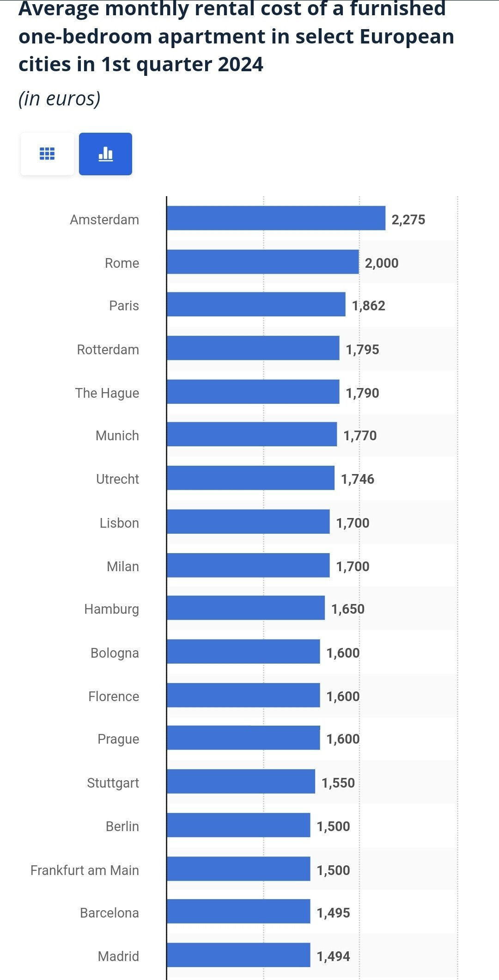Click the Barcelona value label 1,495
The height and width of the screenshot is (980, 499).
click(333, 912)
